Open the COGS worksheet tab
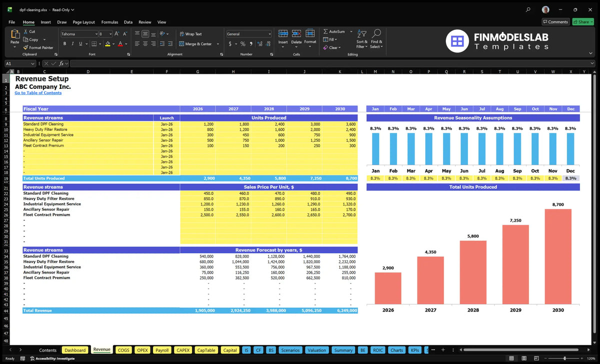 pos(123,350)
